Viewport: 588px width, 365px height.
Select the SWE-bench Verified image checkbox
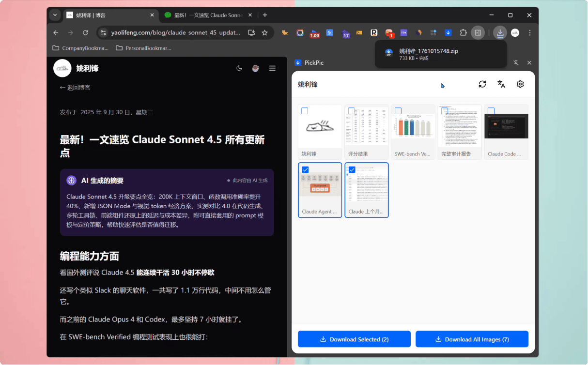(x=398, y=111)
